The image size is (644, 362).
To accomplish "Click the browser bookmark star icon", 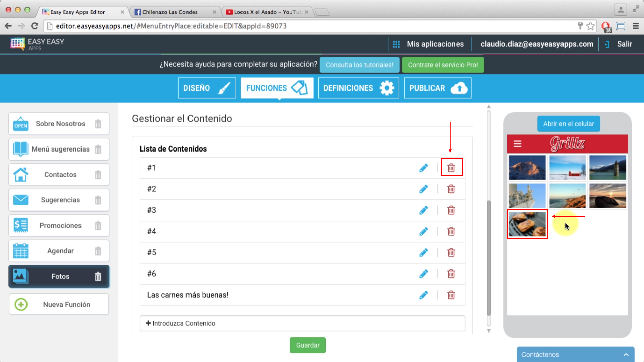I will pyautogui.click(x=591, y=26).
